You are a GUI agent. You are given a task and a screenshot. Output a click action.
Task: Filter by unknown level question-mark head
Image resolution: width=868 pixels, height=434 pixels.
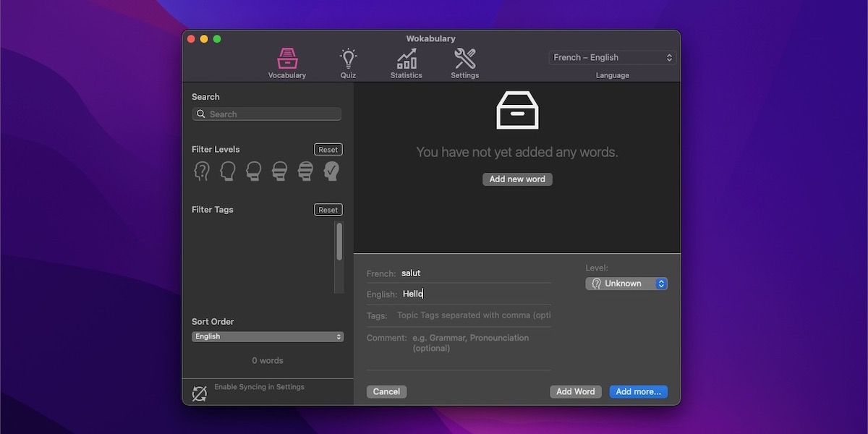click(x=202, y=171)
